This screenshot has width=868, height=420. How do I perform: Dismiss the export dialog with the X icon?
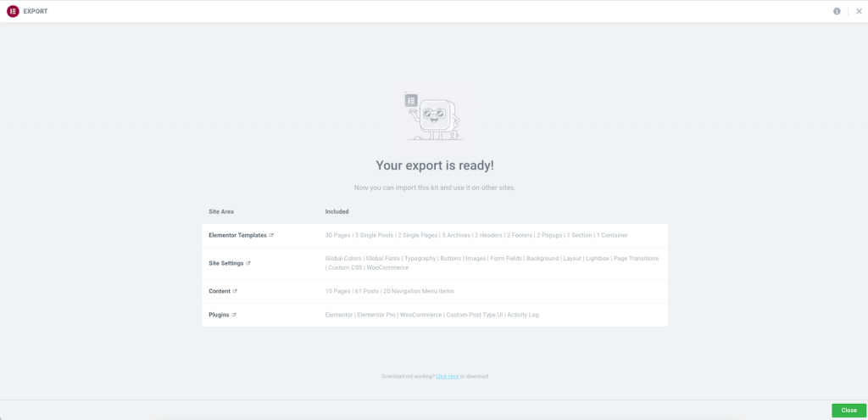858,11
